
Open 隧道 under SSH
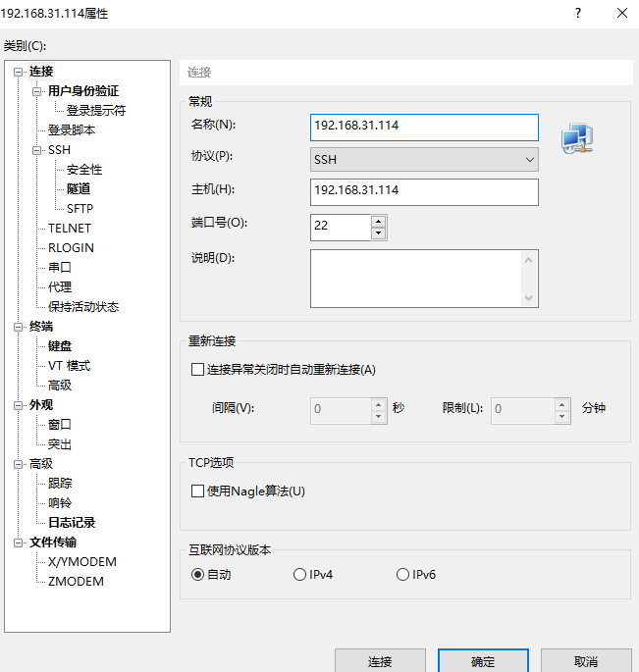[79, 189]
